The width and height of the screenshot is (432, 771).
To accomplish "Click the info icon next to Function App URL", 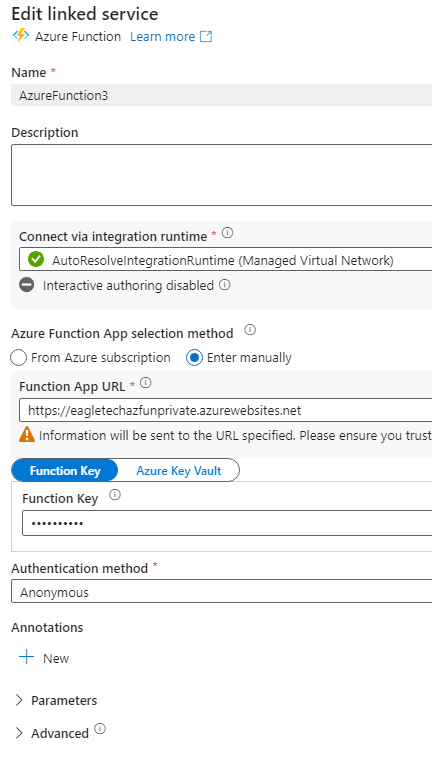I will coord(145,383).
